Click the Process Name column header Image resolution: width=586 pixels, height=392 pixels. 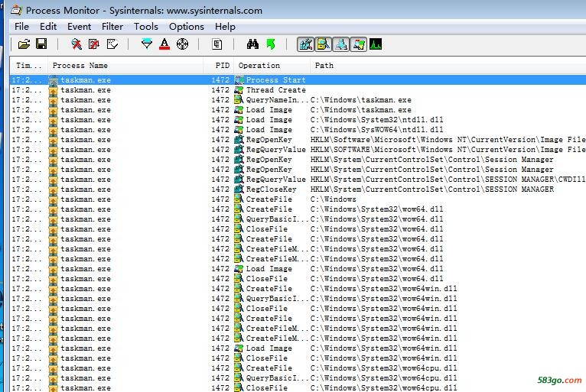[x=125, y=66]
